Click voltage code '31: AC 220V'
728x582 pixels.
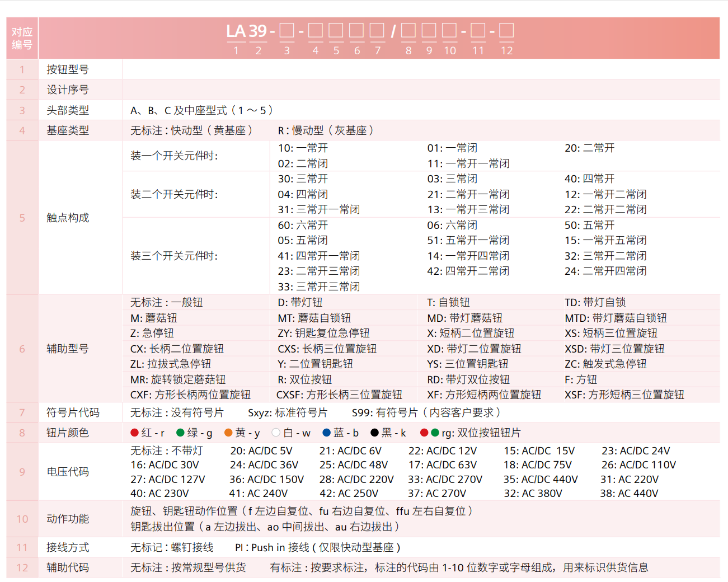[x=630, y=480]
